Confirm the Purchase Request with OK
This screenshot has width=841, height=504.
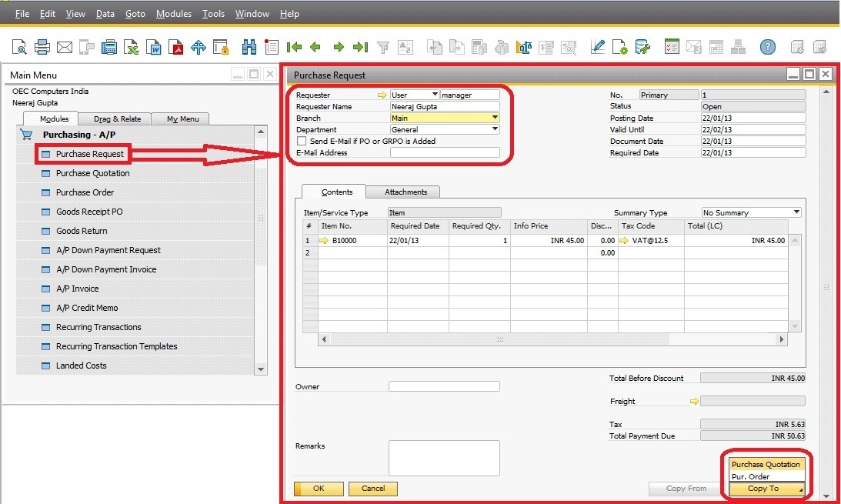(318, 489)
